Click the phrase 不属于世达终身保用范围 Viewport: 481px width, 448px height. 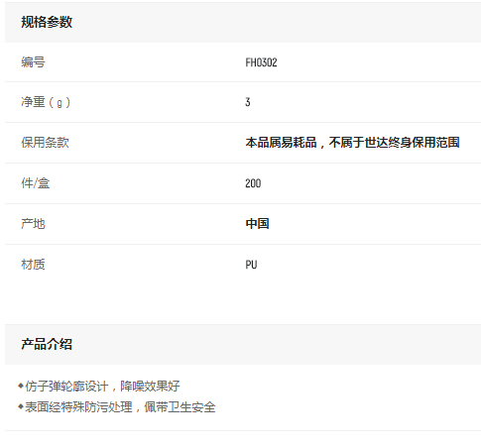coord(395,143)
